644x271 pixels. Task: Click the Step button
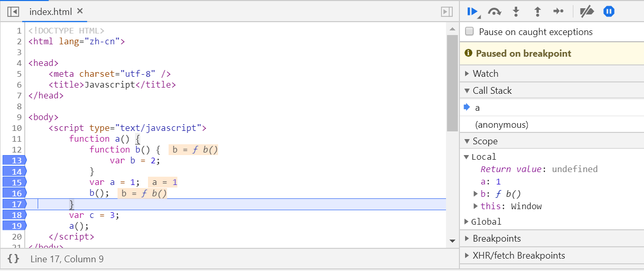558,11
